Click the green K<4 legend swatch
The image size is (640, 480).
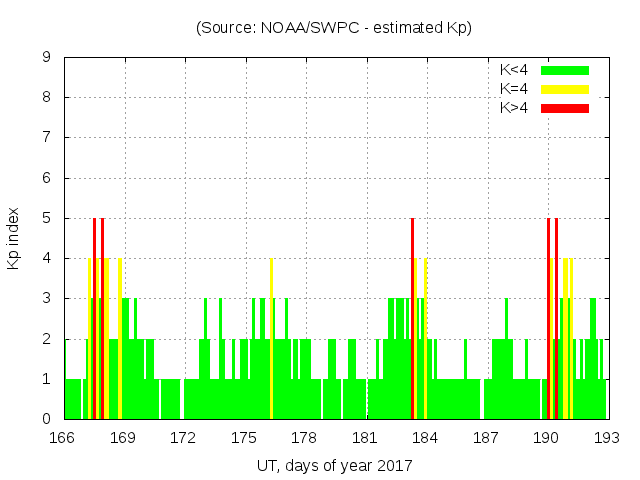565,70
